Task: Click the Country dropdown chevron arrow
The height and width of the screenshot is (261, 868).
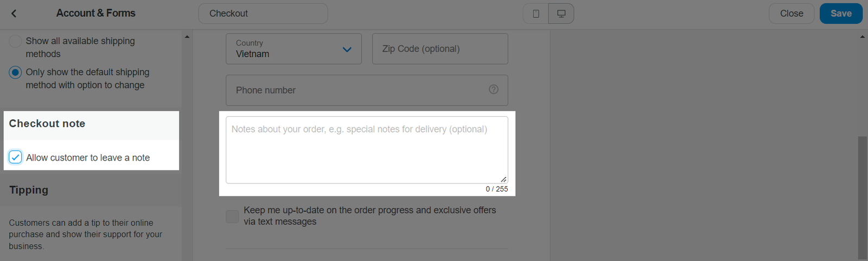Action: click(347, 49)
